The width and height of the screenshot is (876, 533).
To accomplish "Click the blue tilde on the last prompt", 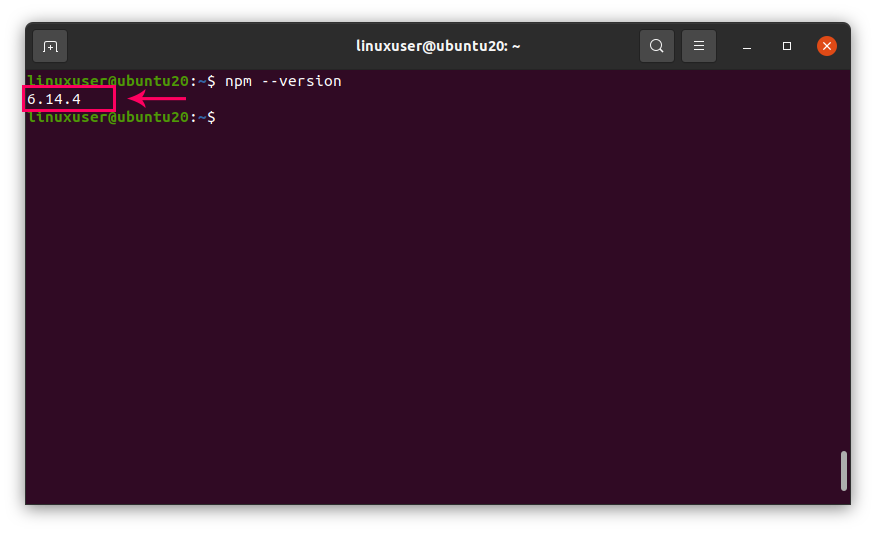I will (x=201, y=117).
